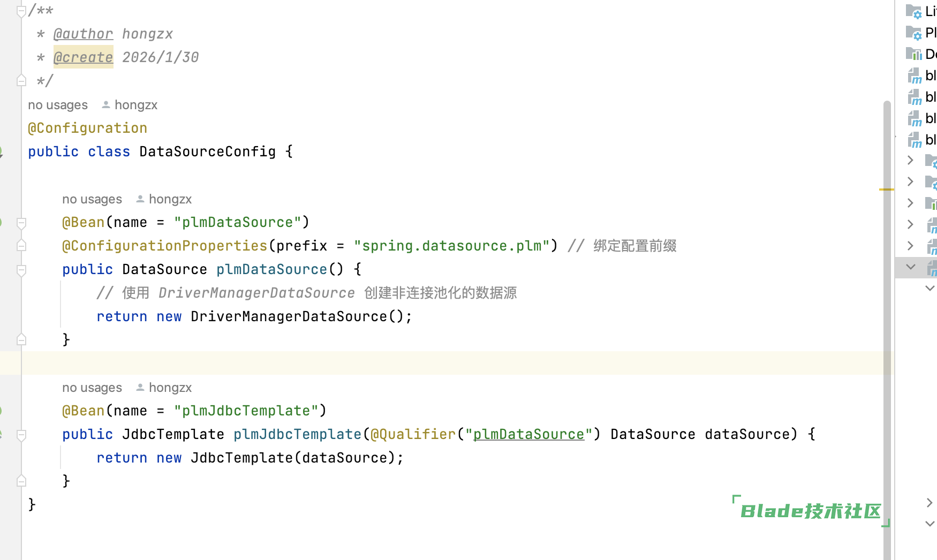Click the author icon above the plmDataSource bean

(140, 199)
